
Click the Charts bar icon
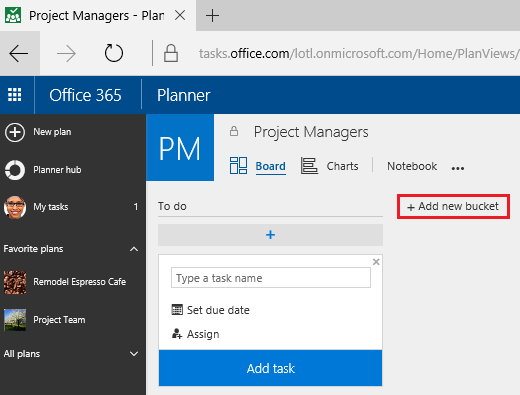click(x=309, y=166)
